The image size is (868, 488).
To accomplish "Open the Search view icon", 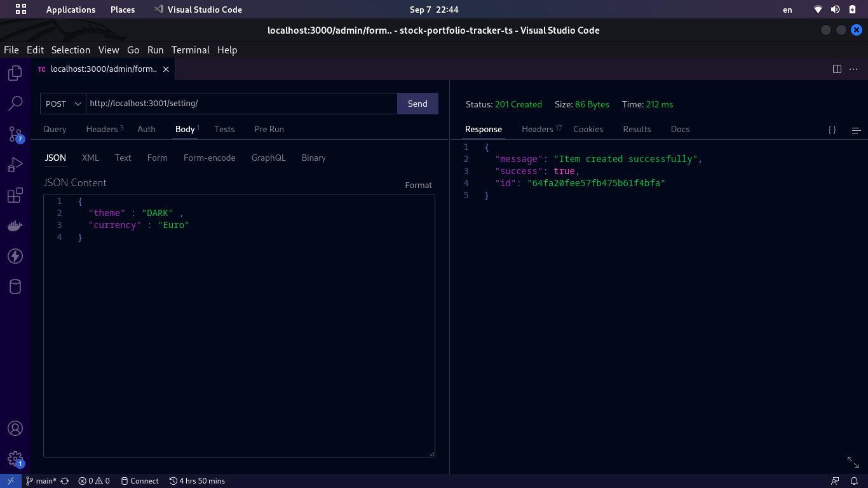I will [15, 104].
